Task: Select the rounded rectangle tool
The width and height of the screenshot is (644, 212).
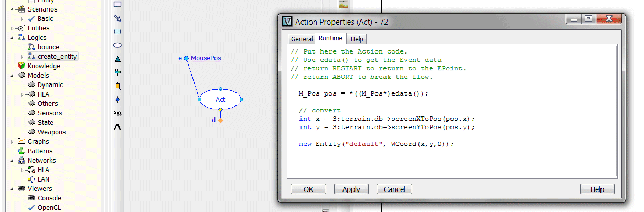Action: [x=117, y=31]
